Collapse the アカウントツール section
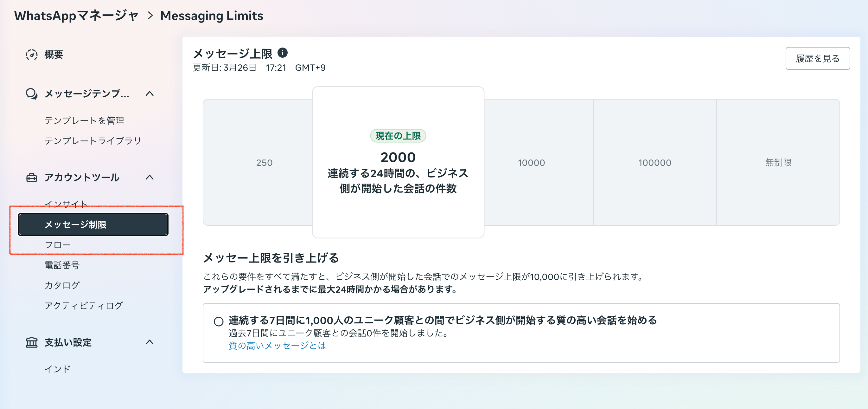Screen dimensions: 868x409 click(x=150, y=178)
